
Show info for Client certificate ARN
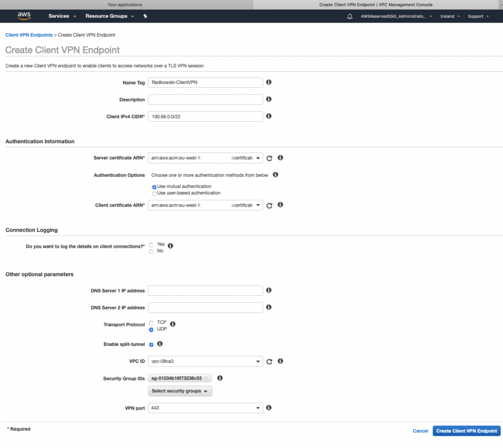tap(280, 205)
